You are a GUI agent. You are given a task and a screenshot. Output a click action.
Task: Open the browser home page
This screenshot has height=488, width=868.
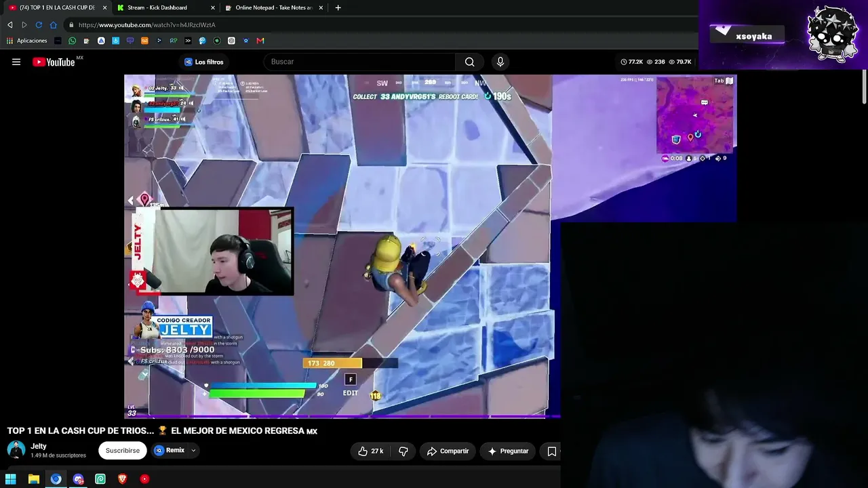point(54,25)
